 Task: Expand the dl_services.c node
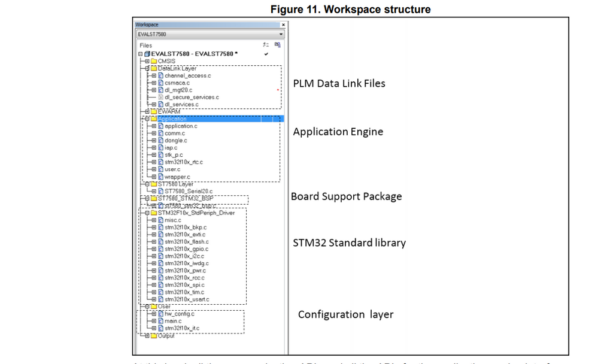(x=154, y=104)
